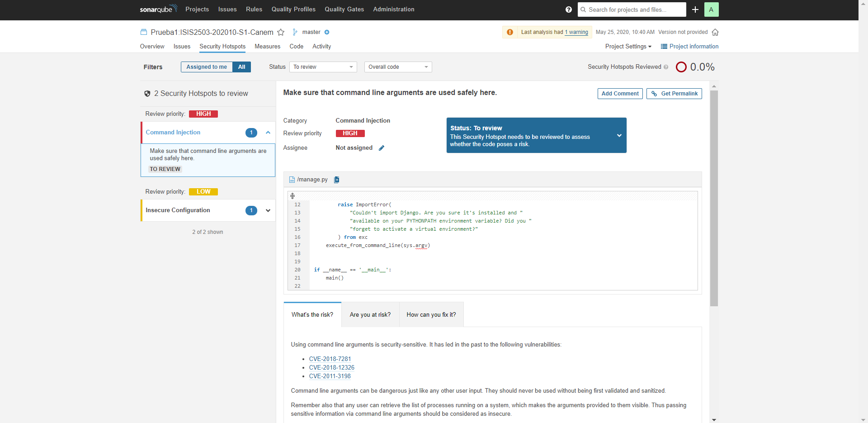Edit assignee with the pencil icon
This screenshot has height=423, width=868.
click(382, 148)
